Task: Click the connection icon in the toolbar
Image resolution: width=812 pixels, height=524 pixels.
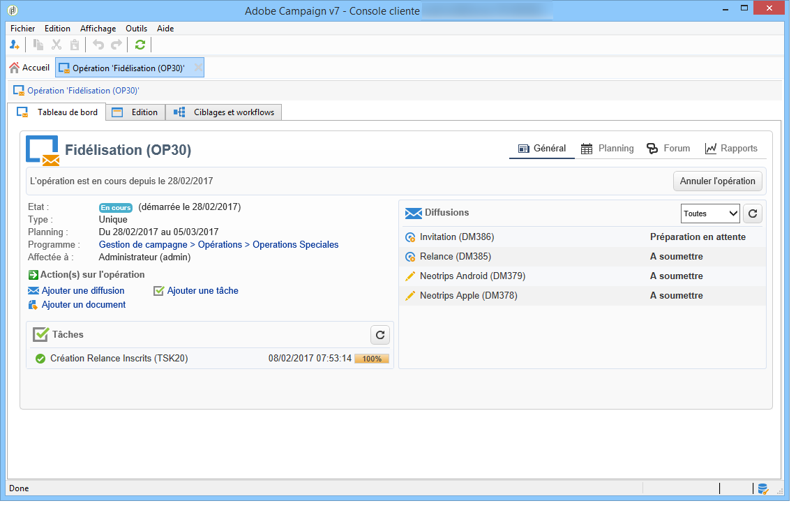Action: [15, 45]
